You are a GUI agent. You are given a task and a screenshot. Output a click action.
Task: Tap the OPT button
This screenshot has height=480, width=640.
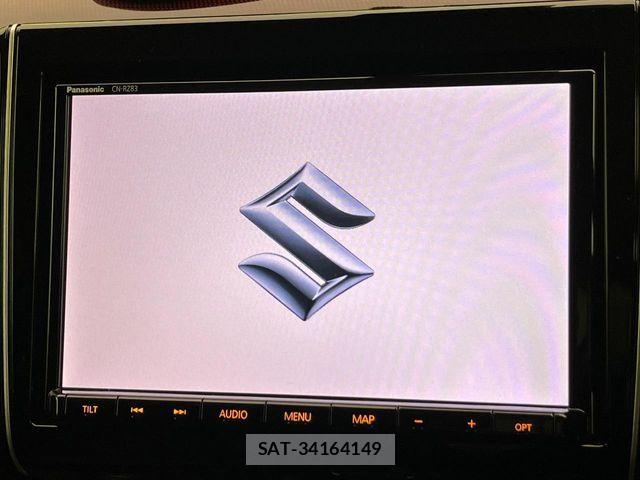(x=523, y=427)
